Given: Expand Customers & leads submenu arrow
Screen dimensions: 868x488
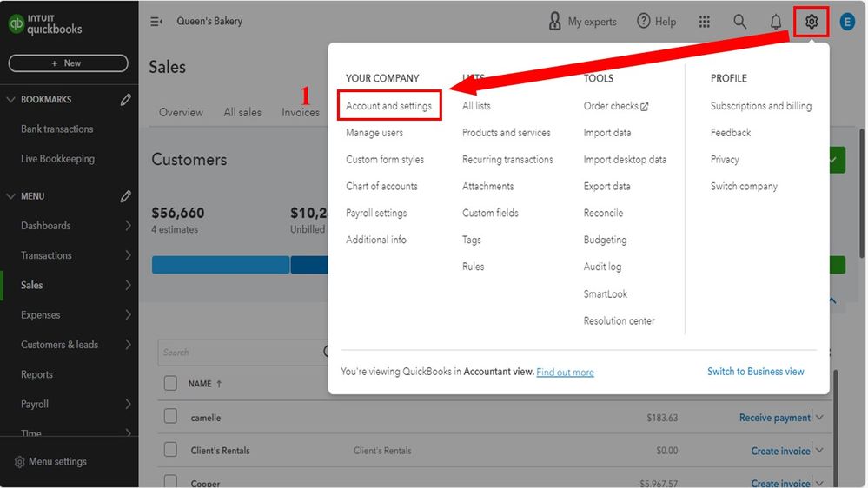Looking at the screenshot, I should coord(128,344).
